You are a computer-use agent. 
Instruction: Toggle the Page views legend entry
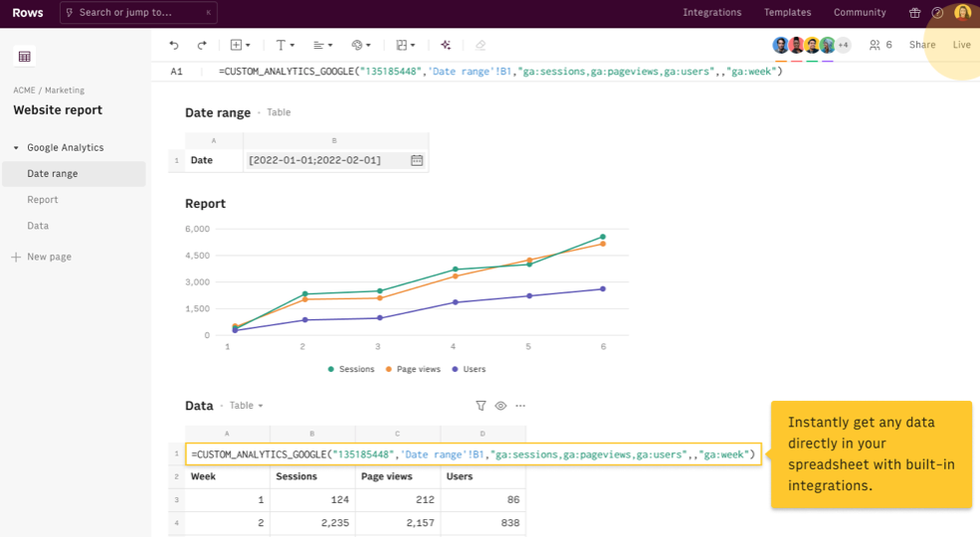click(x=413, y=369)
